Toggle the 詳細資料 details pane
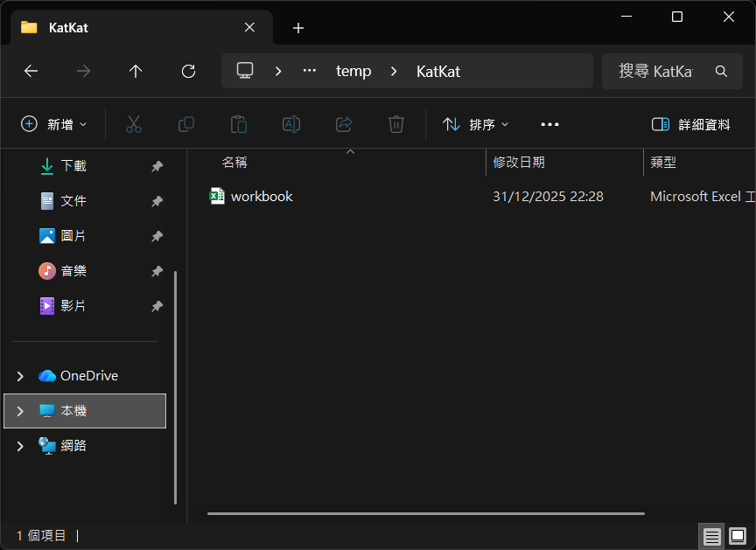The height and width of the screenshot is (550, 756). [691, 124]
